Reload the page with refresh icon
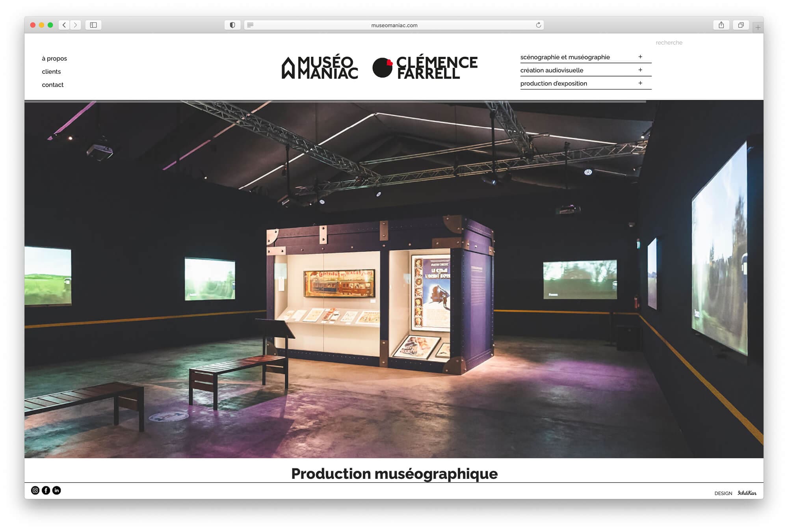Viewport: 788px width, 532px height. tap(538, 25)
